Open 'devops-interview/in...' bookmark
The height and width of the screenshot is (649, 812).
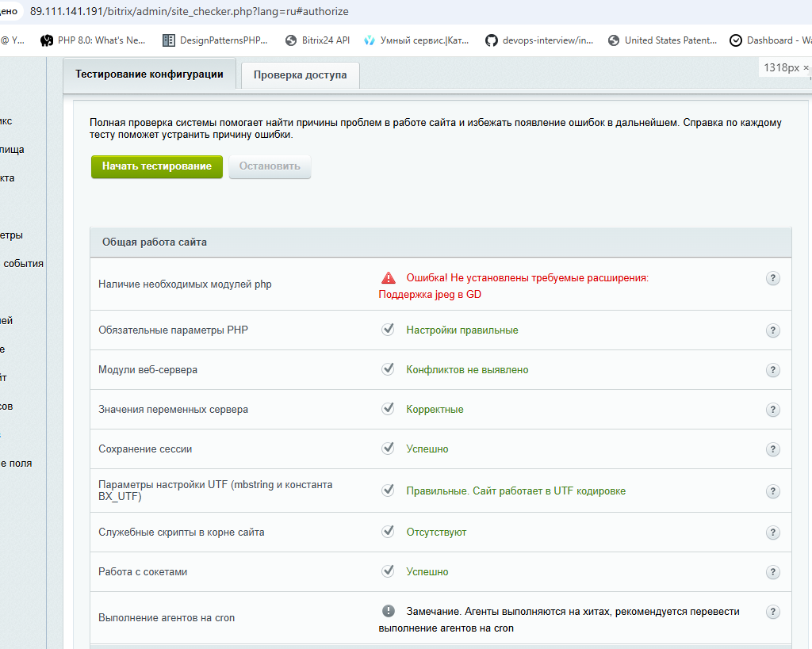[539, 40]
